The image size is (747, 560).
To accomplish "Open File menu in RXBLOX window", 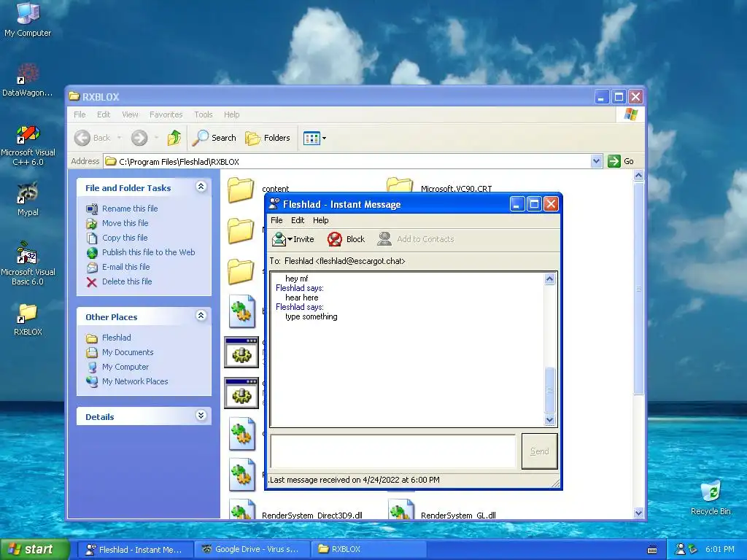I will click(x=80, y=114).
